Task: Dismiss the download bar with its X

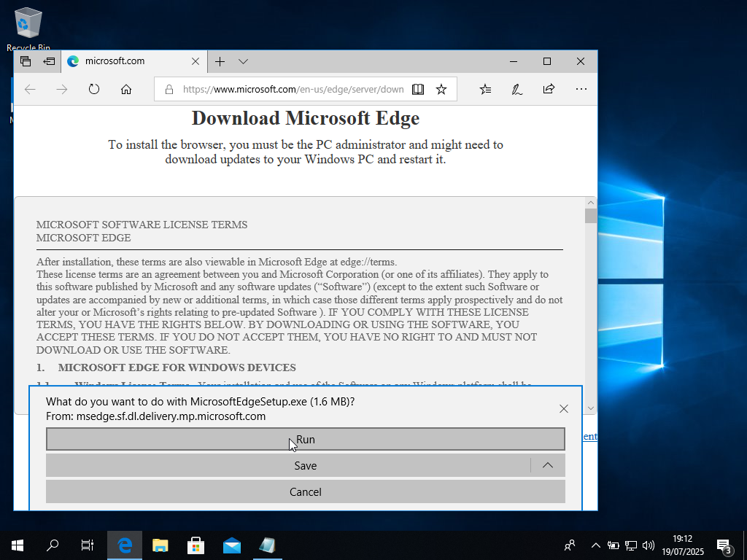Action: click(563, 408)
